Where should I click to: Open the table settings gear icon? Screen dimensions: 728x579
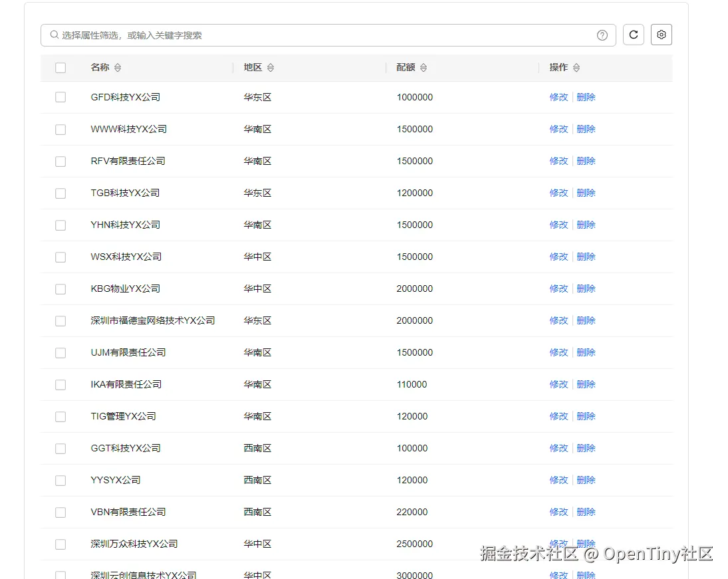coord(661,35)
